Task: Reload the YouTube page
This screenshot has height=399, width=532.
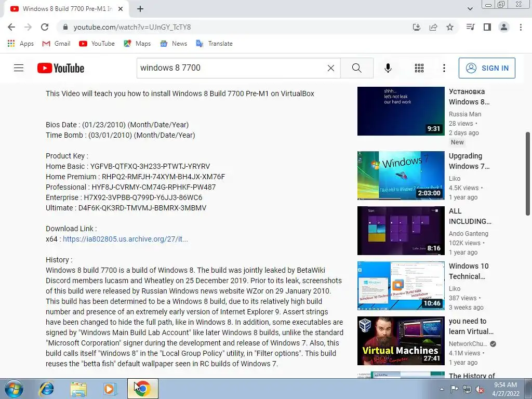Action: click(45, 27)
